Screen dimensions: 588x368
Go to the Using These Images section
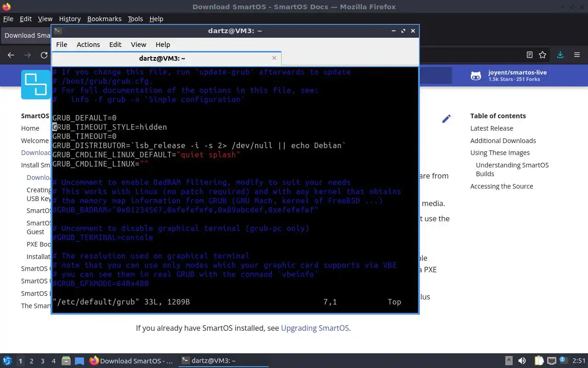pyautogui.click(x=500, y=153)
